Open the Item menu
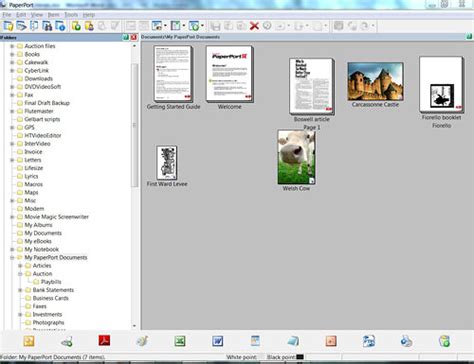The width and height of the screenshot is (474, 364). pos(53,15)
